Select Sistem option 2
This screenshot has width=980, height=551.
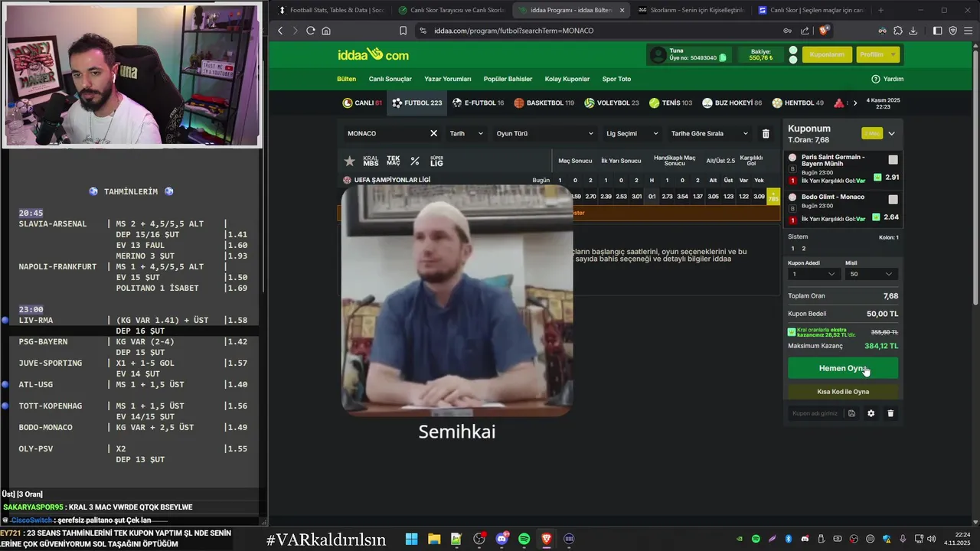coord(803,249)
